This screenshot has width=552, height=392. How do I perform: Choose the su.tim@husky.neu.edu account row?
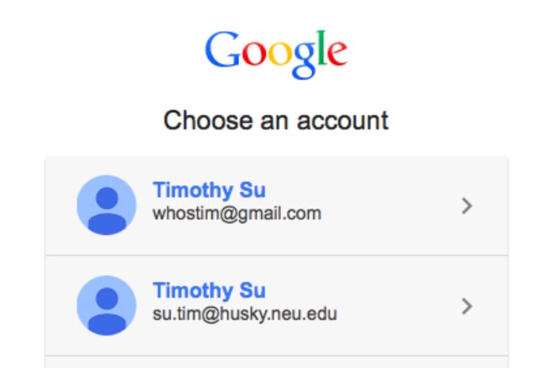click(x=276, y=306)
